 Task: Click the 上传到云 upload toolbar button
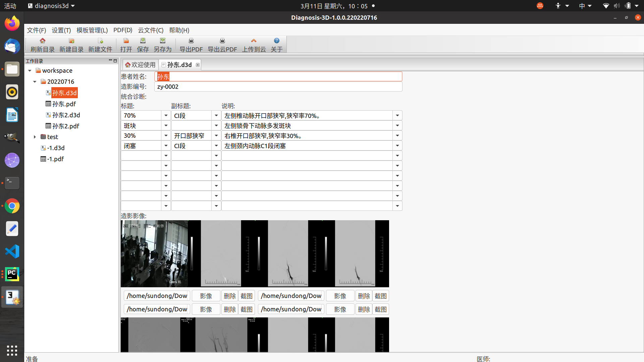pos(254,45)
